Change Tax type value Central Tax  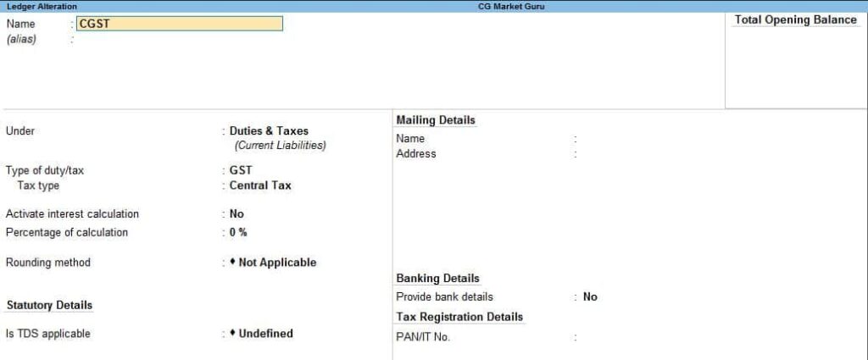tap(260, 186)
